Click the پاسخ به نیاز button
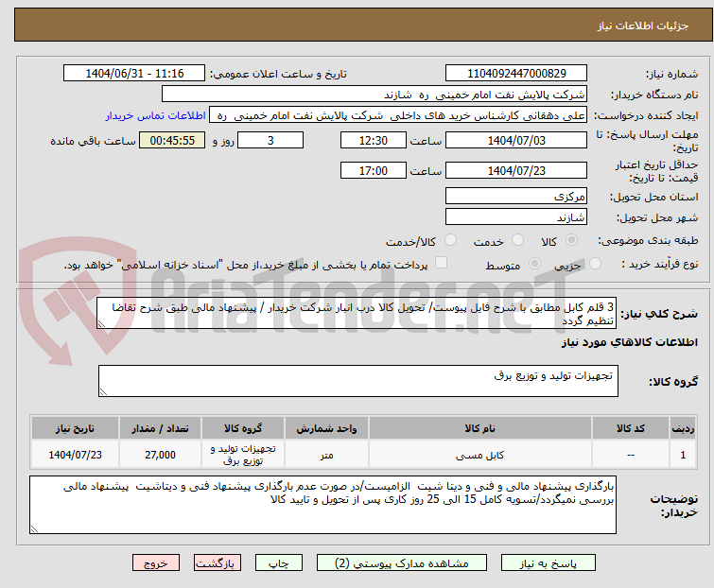 click(549, 563)
